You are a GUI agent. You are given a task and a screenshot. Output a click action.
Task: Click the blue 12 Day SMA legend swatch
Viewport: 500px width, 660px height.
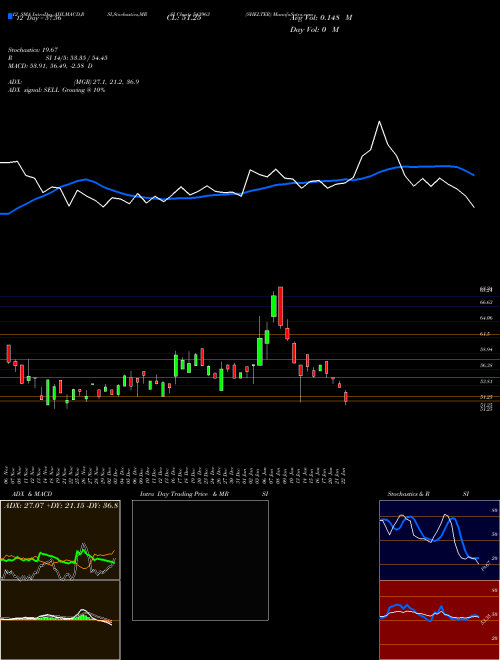(x=10, y=16)
